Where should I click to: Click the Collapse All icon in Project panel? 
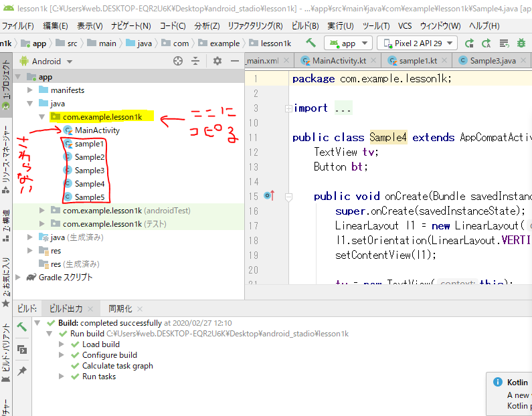[x=195, y=61]
